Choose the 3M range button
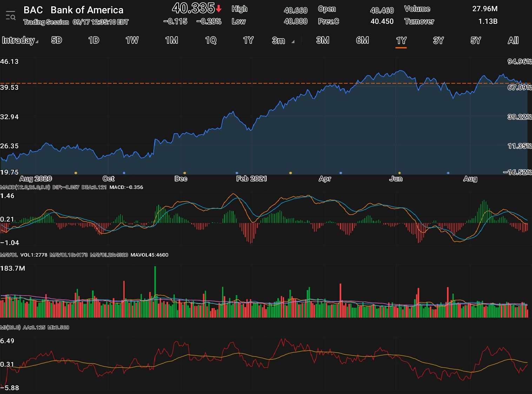 [322, 40]
